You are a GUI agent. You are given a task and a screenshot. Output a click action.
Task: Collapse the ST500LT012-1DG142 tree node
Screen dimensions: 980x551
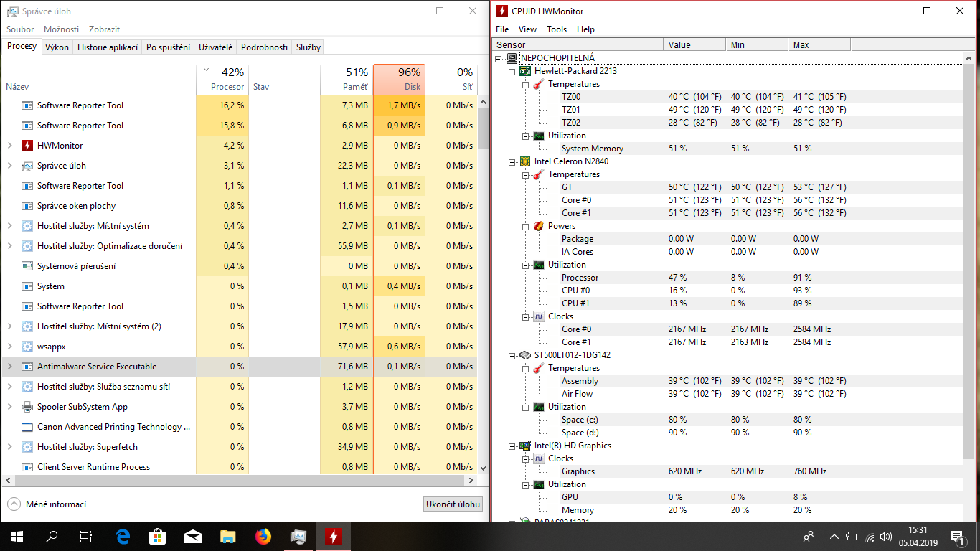[x=512, y=355]
